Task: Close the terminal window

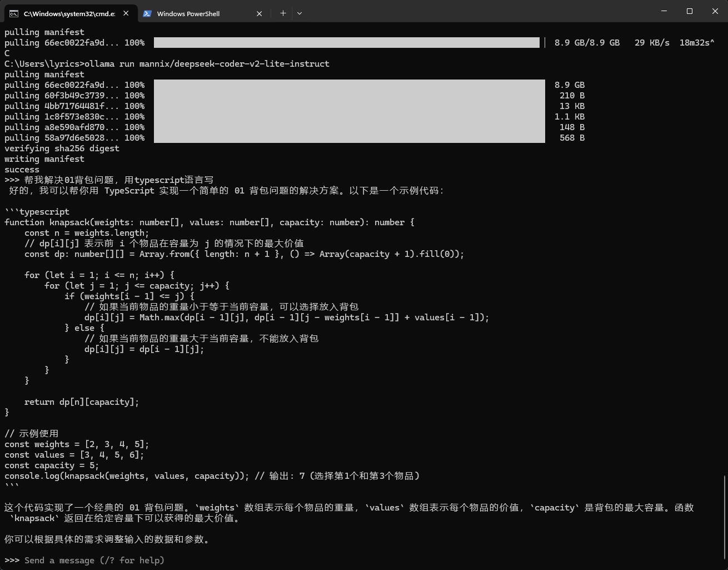Action: pos(715,11)
